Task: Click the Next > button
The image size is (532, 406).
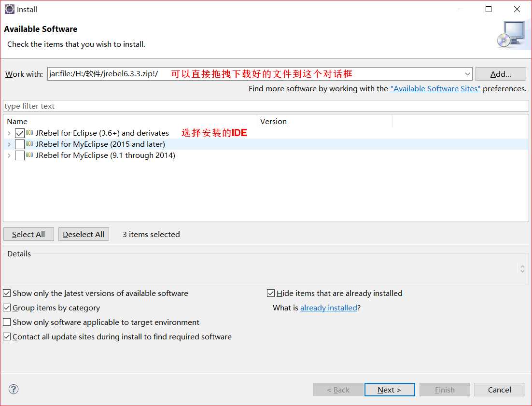Action: coord(390,390)
